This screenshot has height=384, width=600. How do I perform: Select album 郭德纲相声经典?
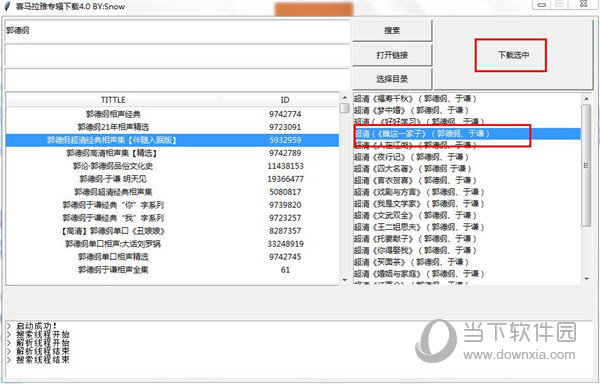click(x=172, y=114)
